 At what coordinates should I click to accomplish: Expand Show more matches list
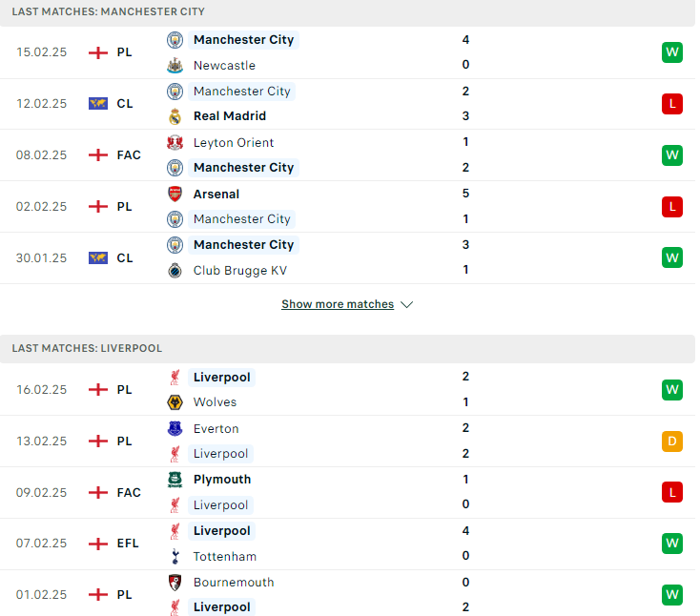pyautogui.click(x=338, y=304)
